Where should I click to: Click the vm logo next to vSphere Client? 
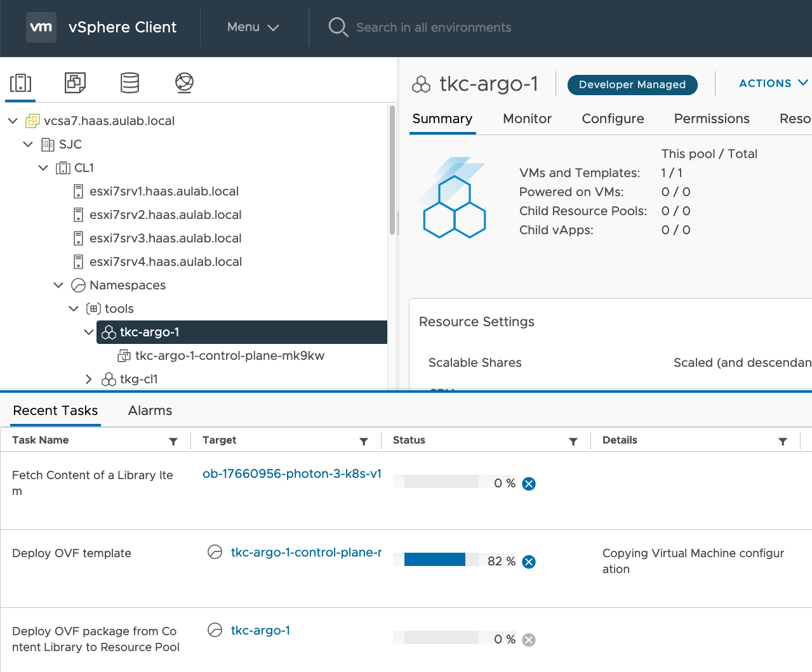click(41, 27)
